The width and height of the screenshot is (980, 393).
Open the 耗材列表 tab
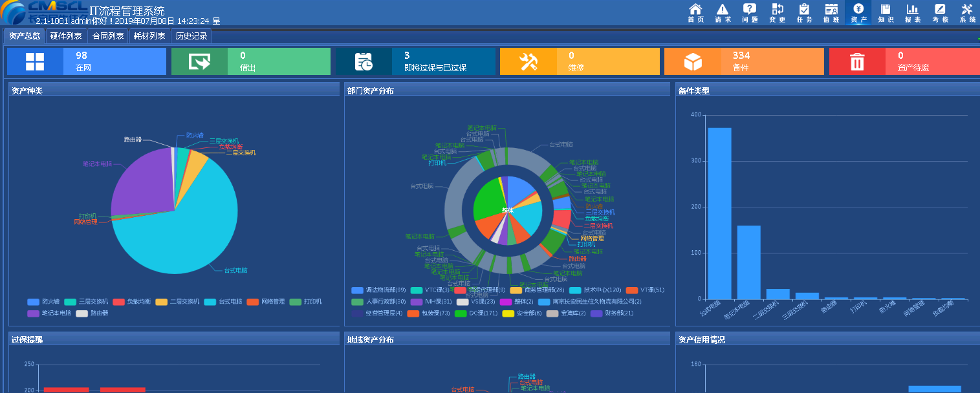click(149, 36)
